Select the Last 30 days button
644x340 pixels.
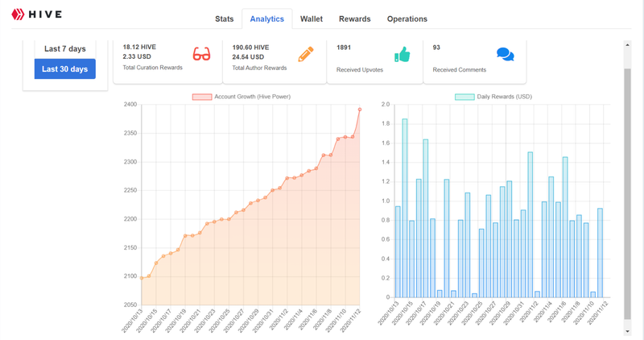[65, 69]
